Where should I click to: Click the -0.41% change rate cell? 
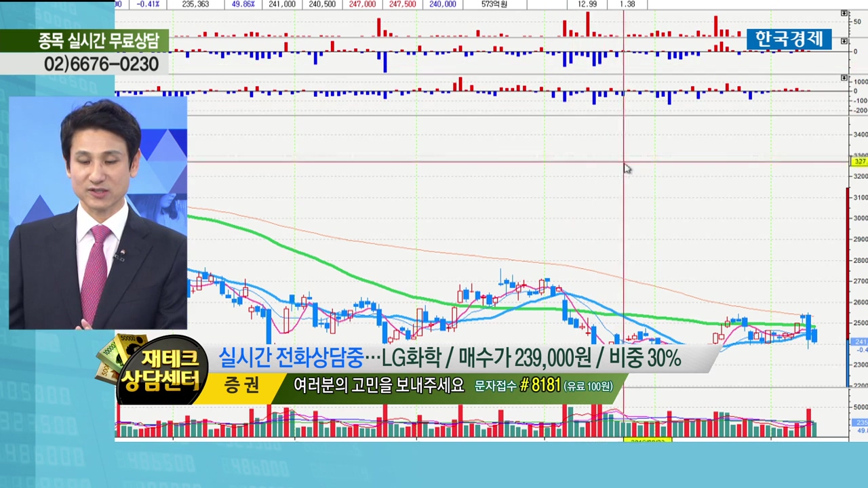tap(147, 4)
